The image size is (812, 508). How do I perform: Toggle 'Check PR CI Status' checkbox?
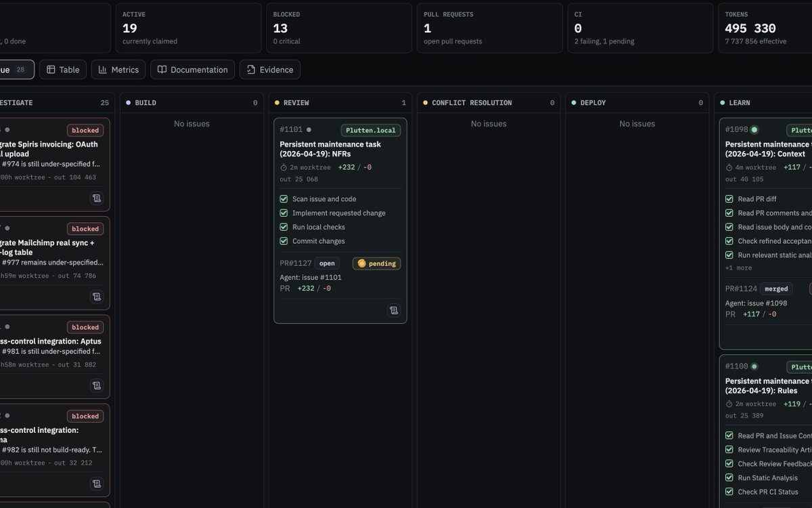point(729,492)
